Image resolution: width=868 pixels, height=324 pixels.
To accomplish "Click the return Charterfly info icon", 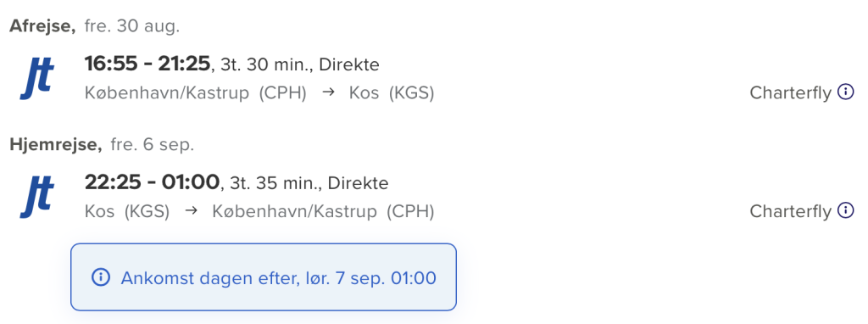I will tap(845, 209).
